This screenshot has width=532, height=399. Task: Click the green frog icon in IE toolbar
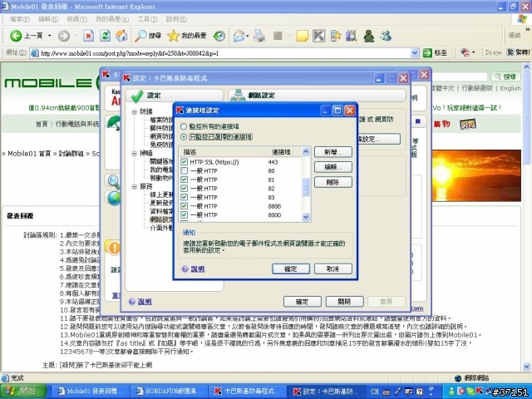tap(369, 36)
